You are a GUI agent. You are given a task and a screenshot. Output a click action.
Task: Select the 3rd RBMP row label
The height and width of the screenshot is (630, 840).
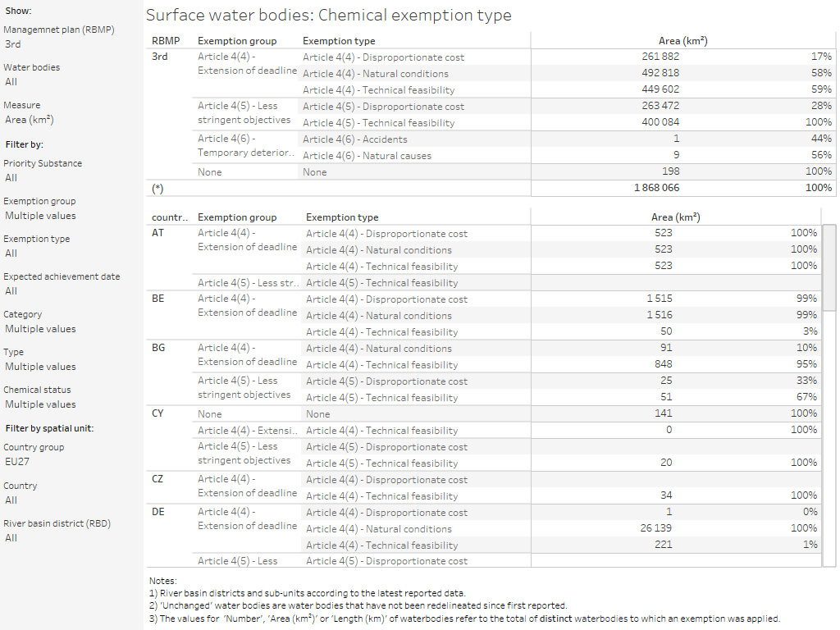160,57
